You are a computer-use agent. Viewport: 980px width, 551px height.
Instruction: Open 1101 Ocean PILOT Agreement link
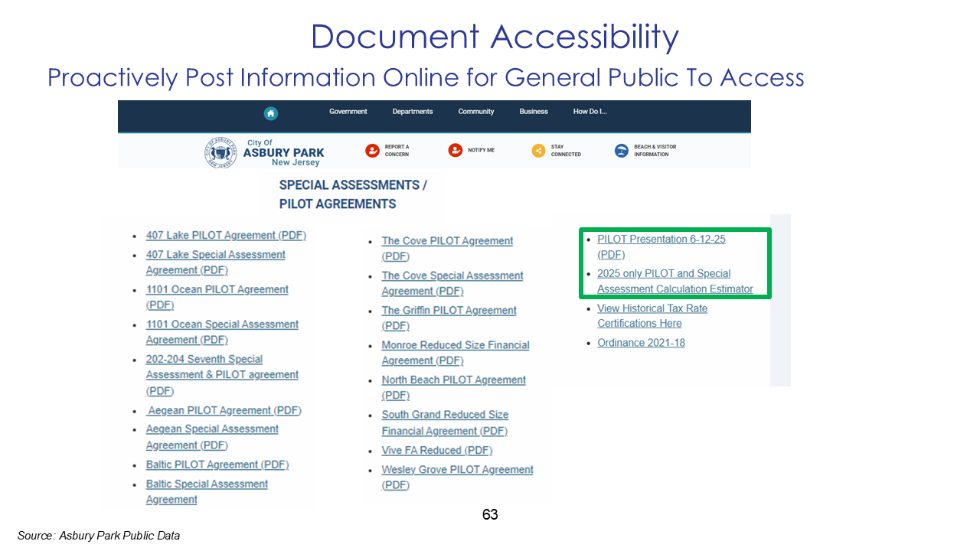tap(217, 297)
